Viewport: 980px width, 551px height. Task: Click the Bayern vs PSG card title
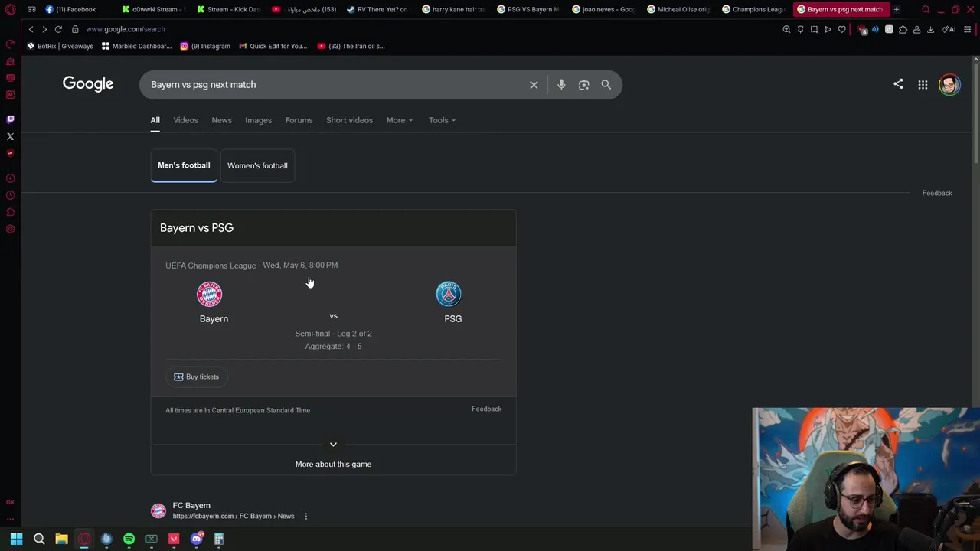pyautogui.click(x=197, y=228)
